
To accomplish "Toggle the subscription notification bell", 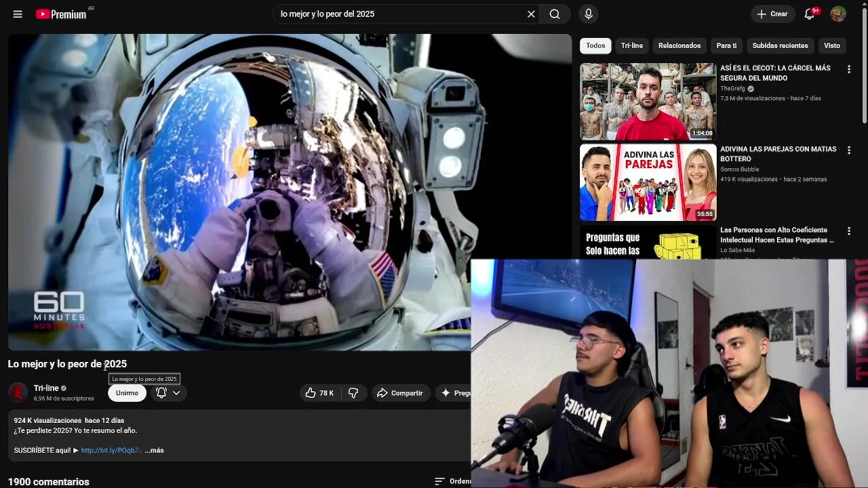I will (x=161, y=392).
